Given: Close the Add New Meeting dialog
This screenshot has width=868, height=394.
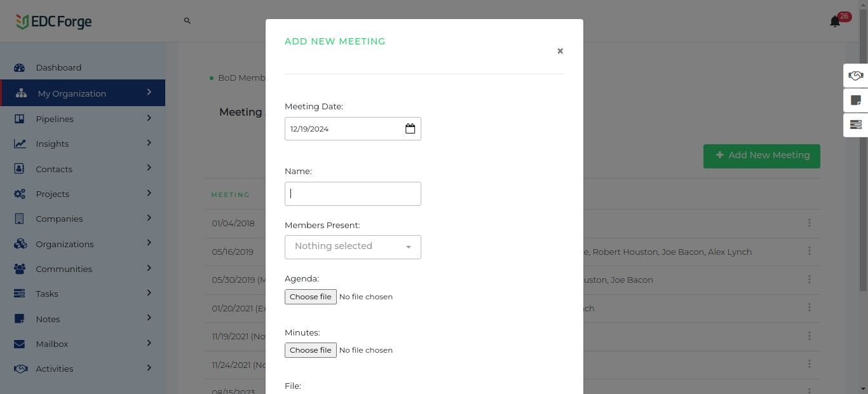Looking at the screenshot, I should (x=560, y=51).
